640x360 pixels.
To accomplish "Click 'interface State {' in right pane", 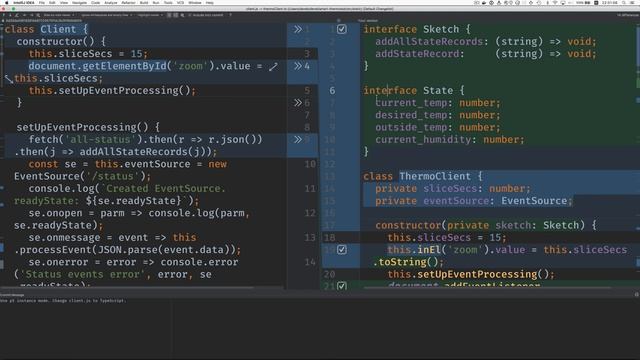I will click(x=414, y=90).
